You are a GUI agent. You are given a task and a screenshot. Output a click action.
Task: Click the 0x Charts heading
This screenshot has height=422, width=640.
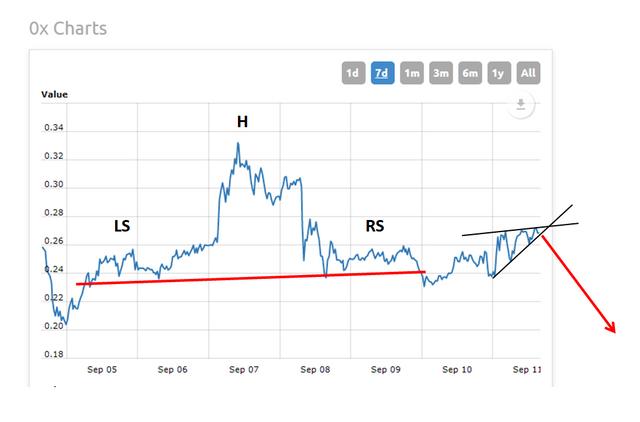pos(69,28)
